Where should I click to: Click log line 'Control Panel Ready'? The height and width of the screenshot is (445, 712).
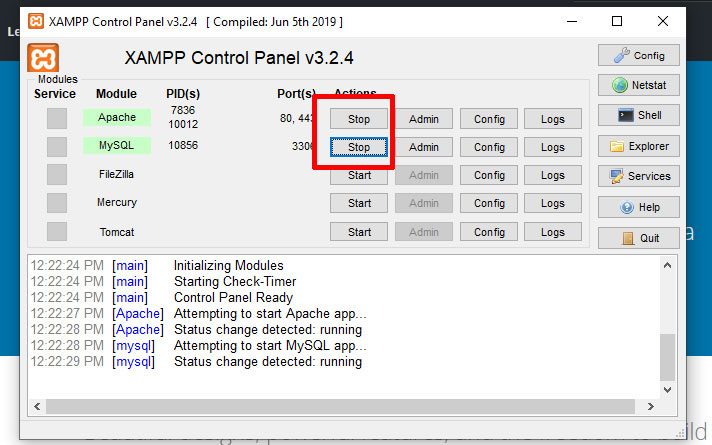pyautogui.click(x=233, y=297)
